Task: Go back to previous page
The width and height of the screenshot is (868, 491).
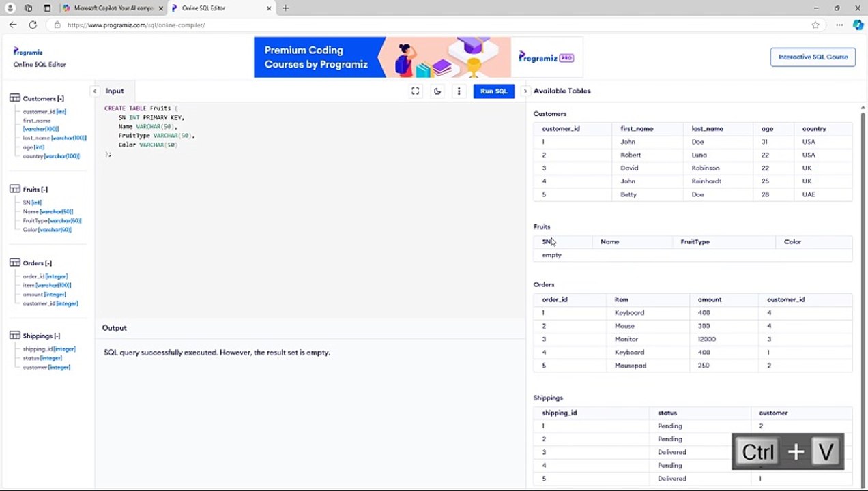Action: [13, 25]
